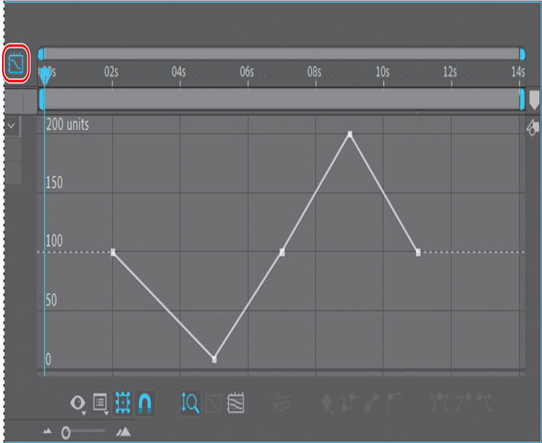
Task: Click the 08s mark on time ruler
Action: (314, 72)
